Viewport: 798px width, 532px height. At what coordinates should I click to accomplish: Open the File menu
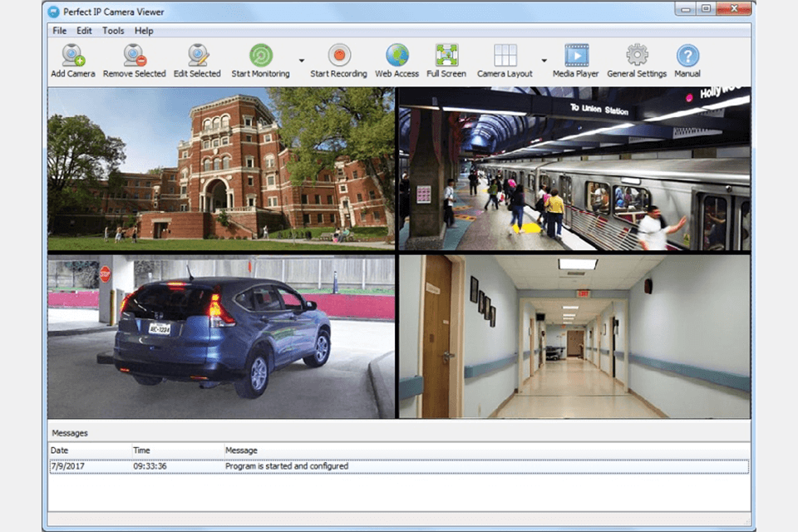pyautogui.click(x=59, y=31)
